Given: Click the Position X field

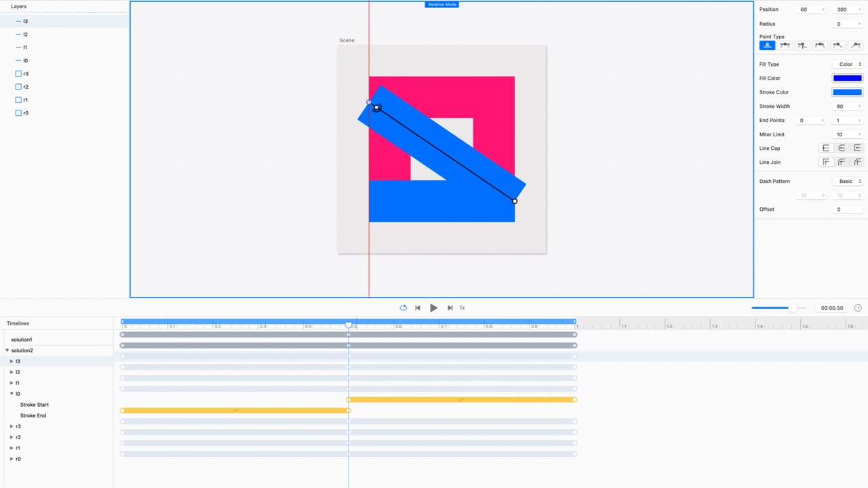Looking at the screenshot, I should (811, 9).
